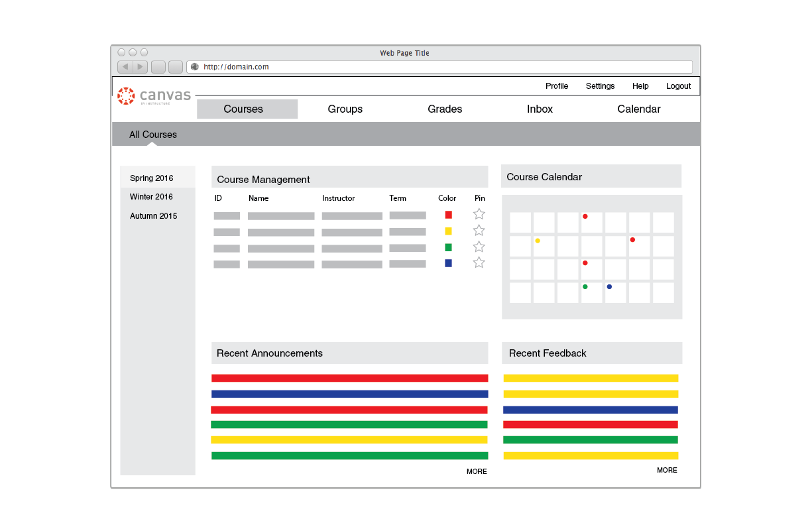Select the Spring 2016 term

[x=158, y=178]
